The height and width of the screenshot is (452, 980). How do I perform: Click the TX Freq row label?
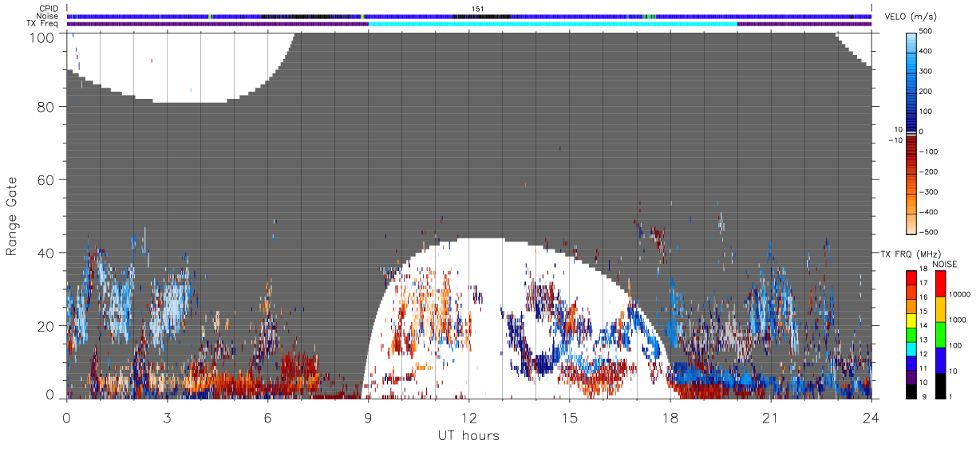click(x=42, y=23)
